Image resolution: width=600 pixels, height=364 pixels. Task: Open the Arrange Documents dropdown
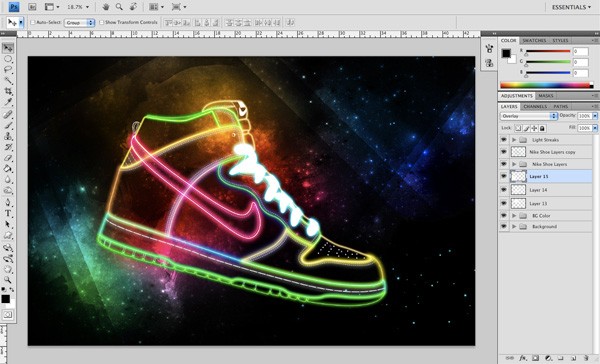click(156, 7)
